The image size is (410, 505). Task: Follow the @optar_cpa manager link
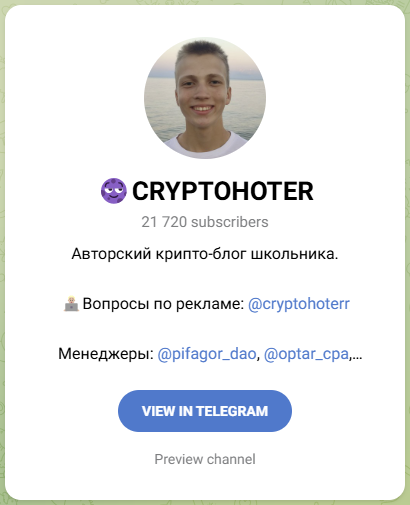tap(306, 354)
